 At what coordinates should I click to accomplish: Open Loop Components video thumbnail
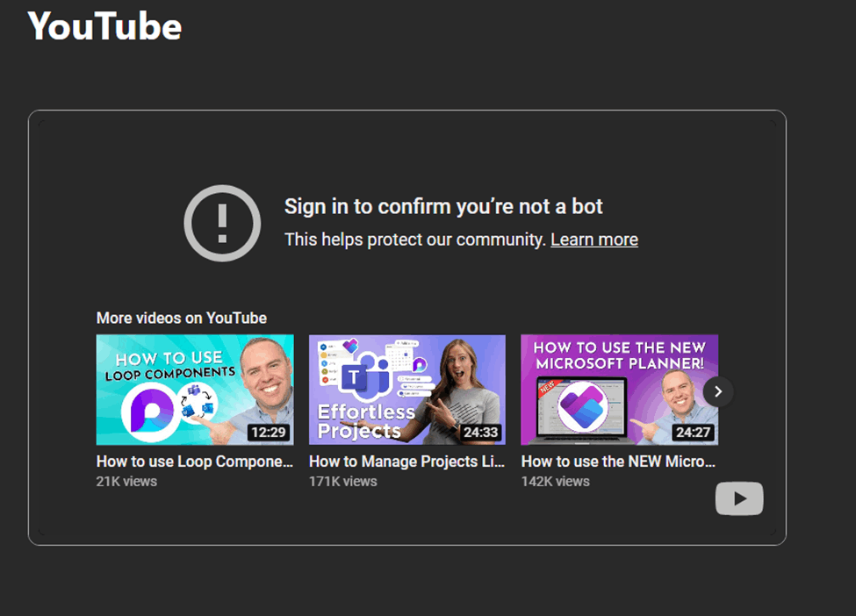tap(195, 390)
